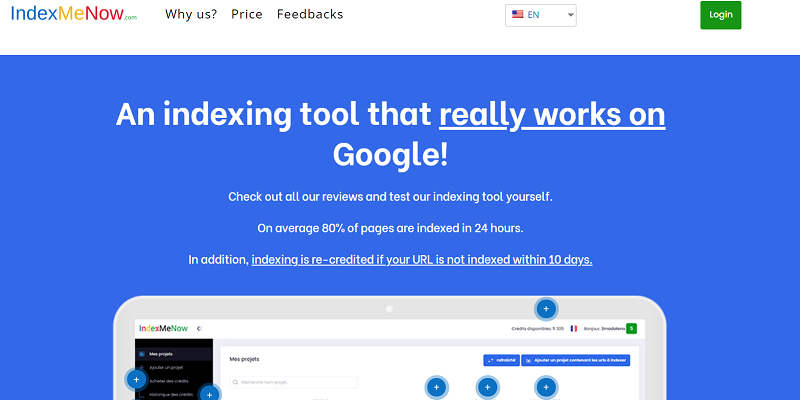This screenshot has height=400, width=800.
Task: Collapse the sidebar chevron in the dashboard preview
Action: pyautogui.click(x=199, y=329)
